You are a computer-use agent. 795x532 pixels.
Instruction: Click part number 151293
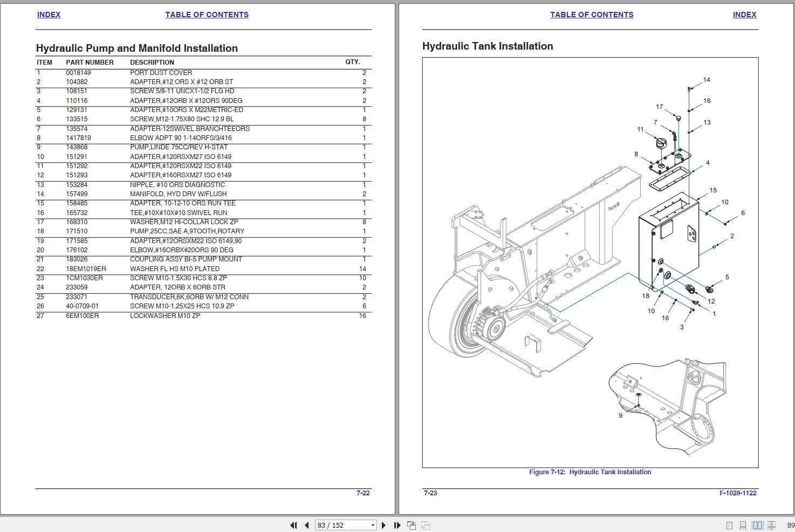pos(77,175)
